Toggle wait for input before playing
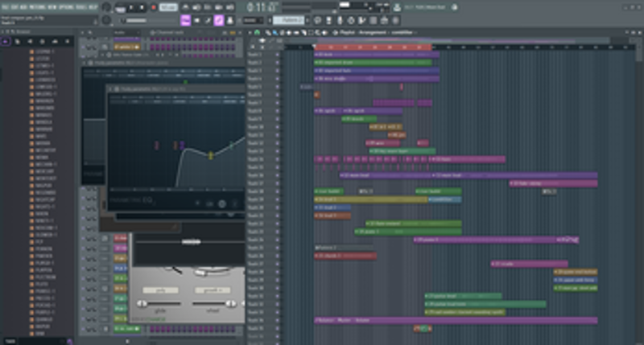This screenshot has width=644, height=345. pos(196,7)
